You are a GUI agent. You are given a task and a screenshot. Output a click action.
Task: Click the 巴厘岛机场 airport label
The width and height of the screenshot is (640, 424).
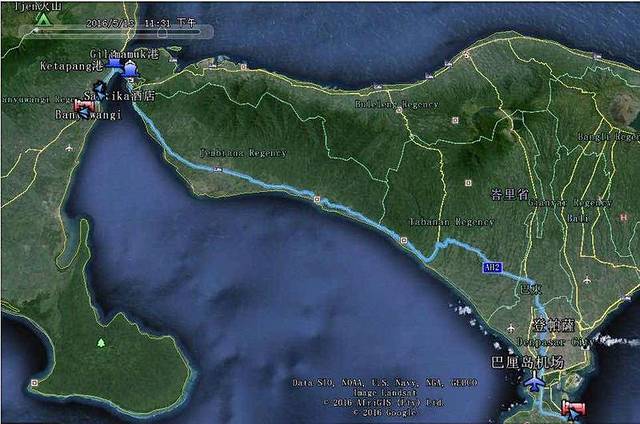point(527,361)
